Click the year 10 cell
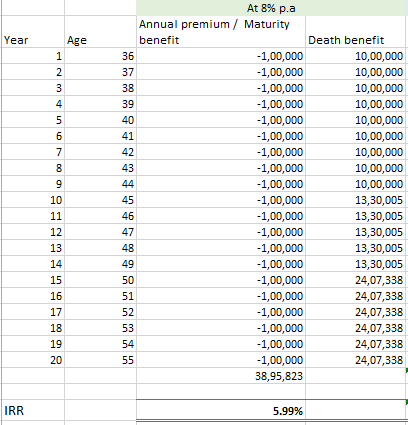Screen dimensions: 408x425 [33, 200]
